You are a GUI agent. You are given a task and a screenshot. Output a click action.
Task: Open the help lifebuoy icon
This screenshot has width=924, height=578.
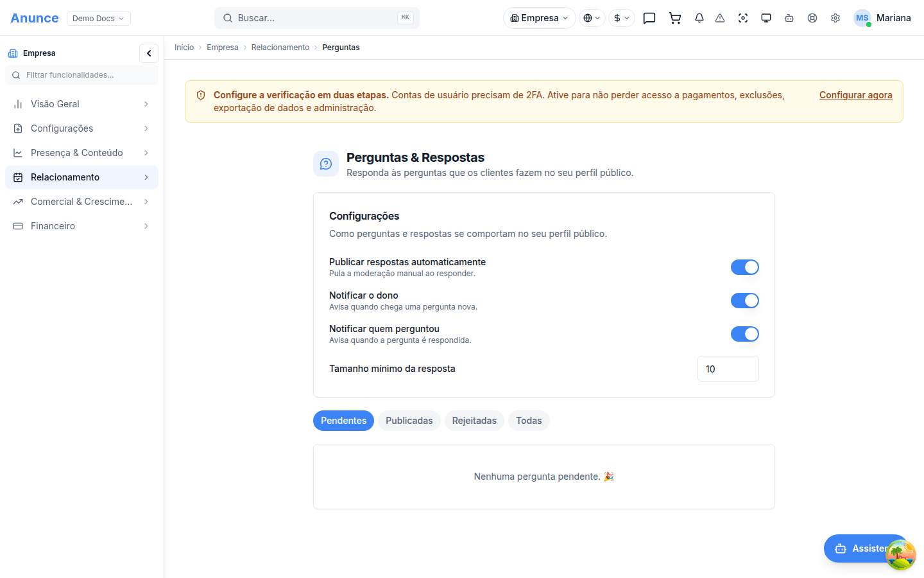click(812, 18)
